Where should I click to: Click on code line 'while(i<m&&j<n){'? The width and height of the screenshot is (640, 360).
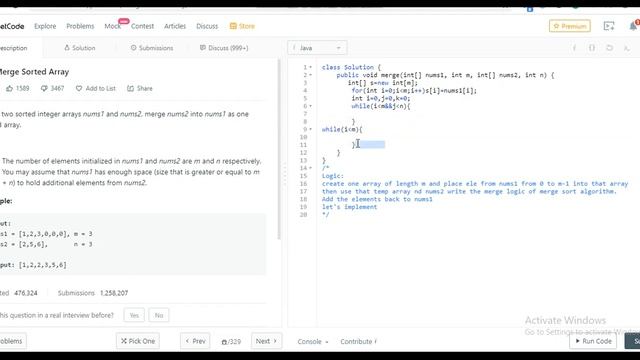(x=381, y=106)
